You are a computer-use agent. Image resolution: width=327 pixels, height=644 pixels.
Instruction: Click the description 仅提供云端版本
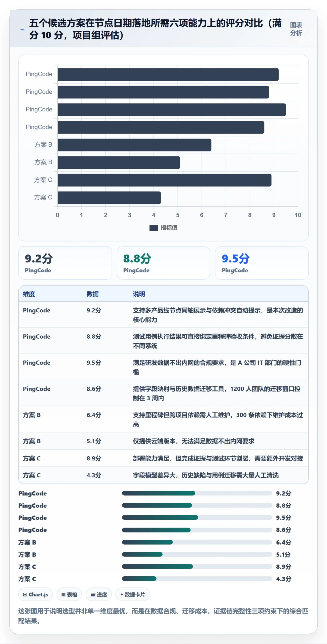(x=194, y=441)
